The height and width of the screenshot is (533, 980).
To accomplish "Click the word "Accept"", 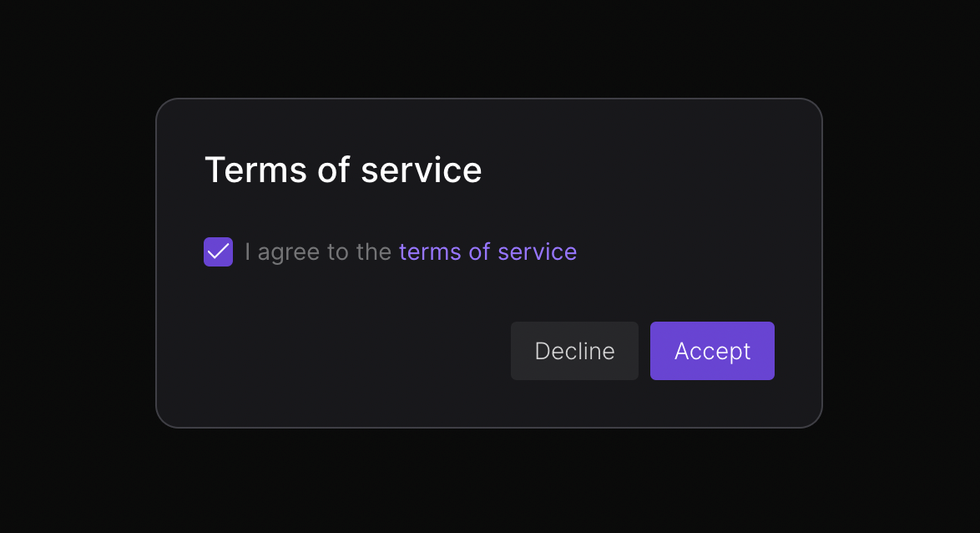I will point(712,351).
